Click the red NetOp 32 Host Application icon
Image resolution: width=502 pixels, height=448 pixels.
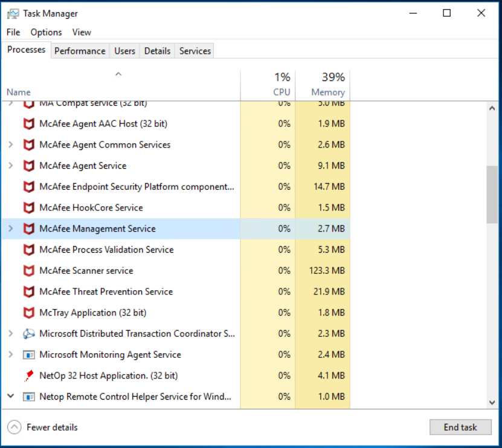29,375
